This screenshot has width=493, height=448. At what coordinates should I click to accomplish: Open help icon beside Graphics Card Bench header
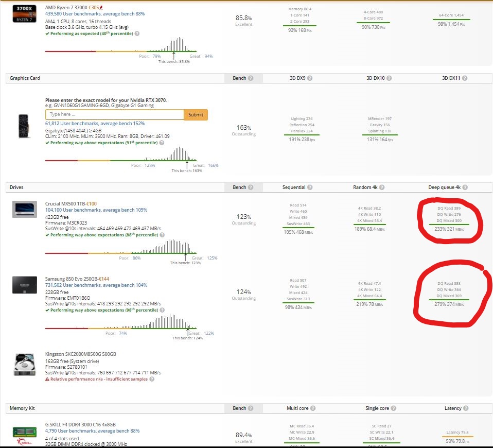pyautogui.click(x=252, y=78)
